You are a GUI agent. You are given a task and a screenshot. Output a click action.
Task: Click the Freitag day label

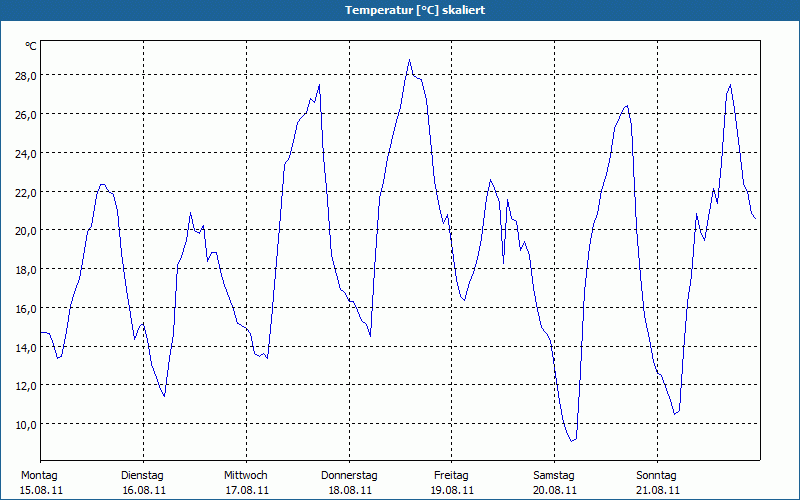pyautogui.click(x=451, y=476)
